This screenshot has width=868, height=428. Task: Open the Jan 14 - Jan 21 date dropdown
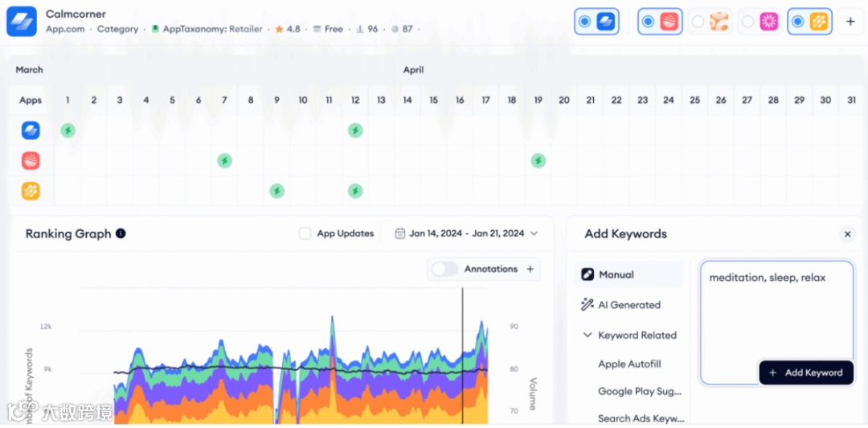coord(467,233)
